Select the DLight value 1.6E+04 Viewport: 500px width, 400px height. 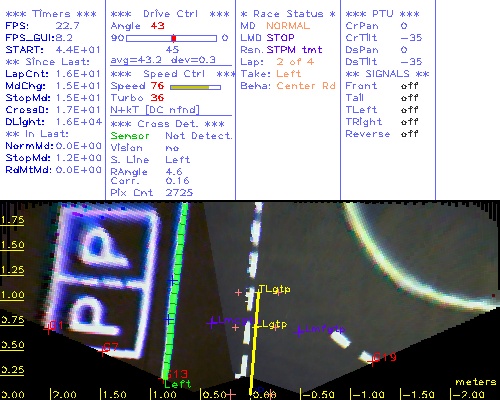pyautogui.click(x=78, y=122)
